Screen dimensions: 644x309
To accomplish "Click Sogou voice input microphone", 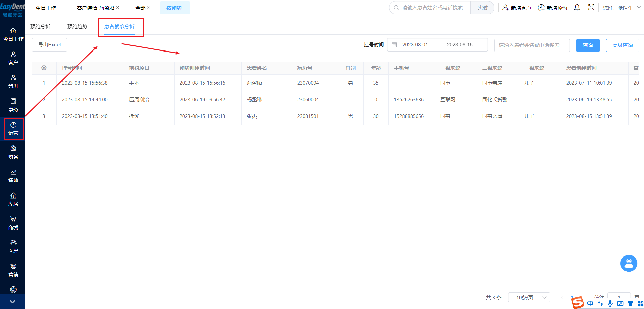I will [610, 303].
